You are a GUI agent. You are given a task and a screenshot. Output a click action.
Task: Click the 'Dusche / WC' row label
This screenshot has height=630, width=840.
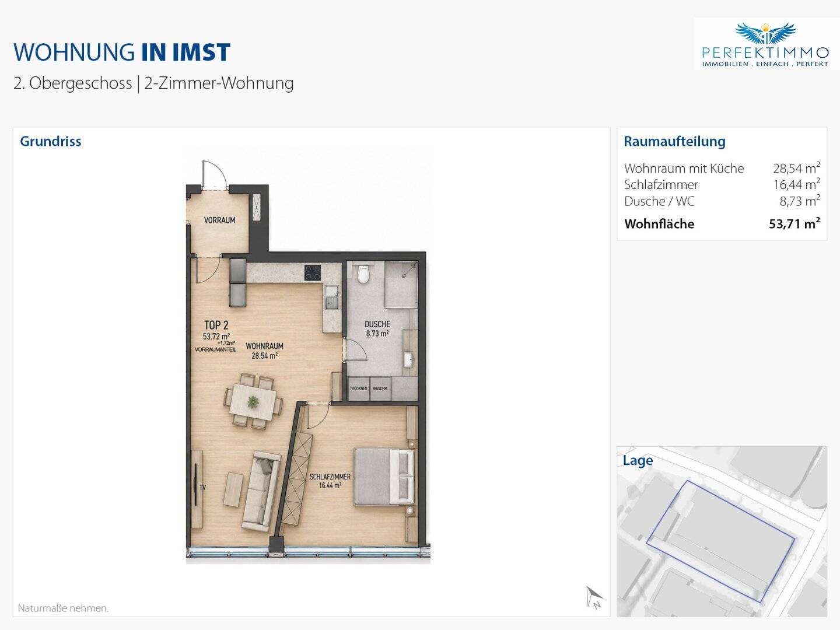tap(659, 201)
